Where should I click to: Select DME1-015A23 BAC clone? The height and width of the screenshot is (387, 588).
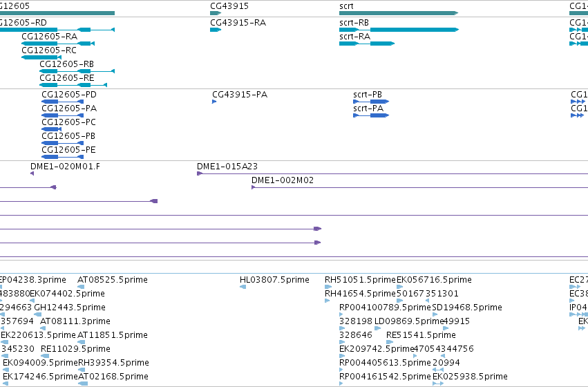tap(392, 173)
